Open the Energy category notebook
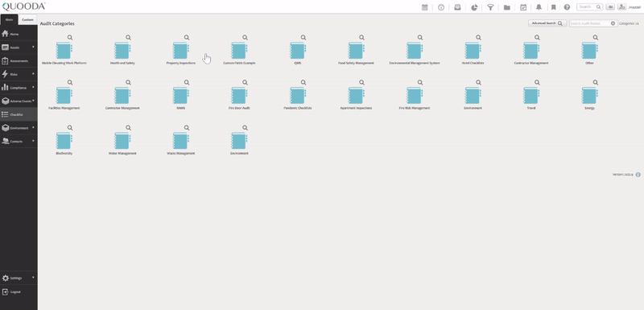The image size is (644, 310). (x=589, y=96)
